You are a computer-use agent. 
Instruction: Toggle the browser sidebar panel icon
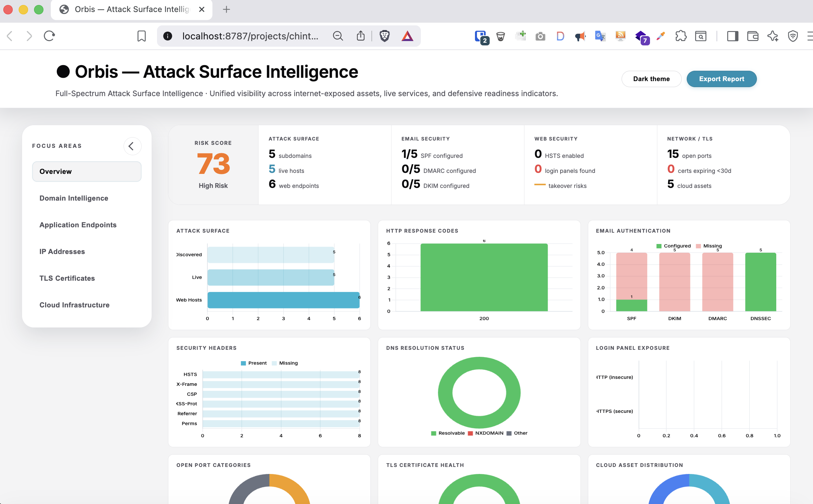click(x=733, y=36)
